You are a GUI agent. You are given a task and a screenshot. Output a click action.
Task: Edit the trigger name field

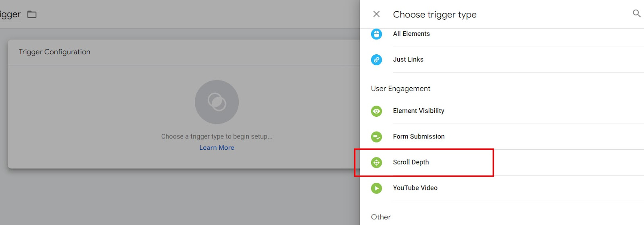10,14
